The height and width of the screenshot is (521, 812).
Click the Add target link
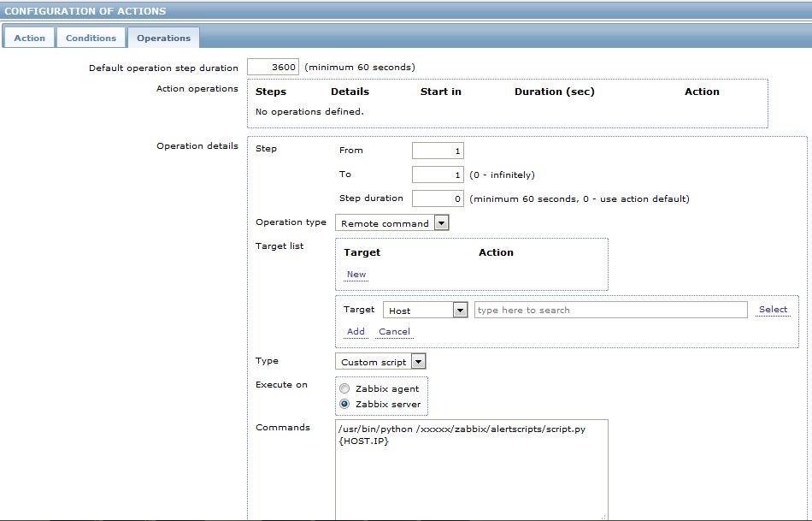point(356,332)
